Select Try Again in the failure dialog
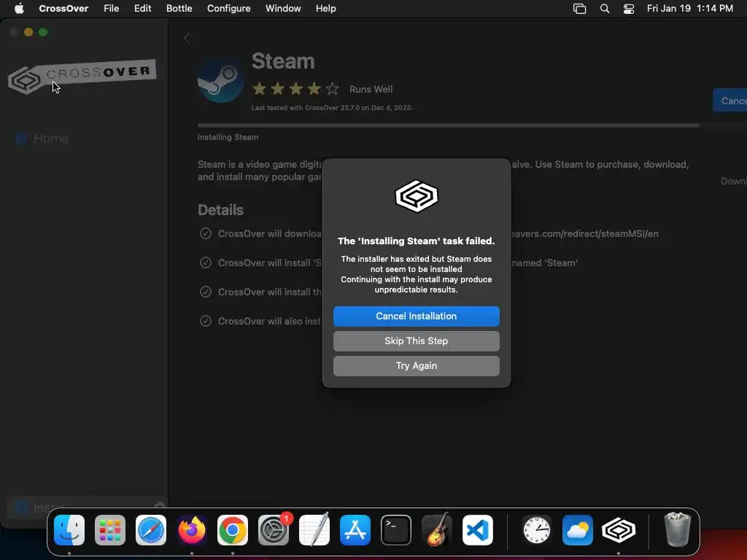This screenshot has height=560, width=747. 416,366
